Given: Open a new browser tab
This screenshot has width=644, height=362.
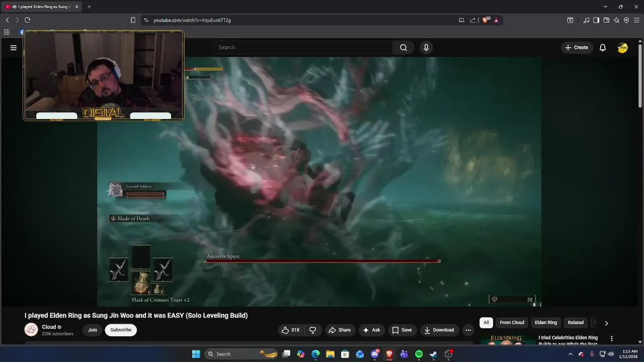Looking at the screenshot, I should 89,7.
